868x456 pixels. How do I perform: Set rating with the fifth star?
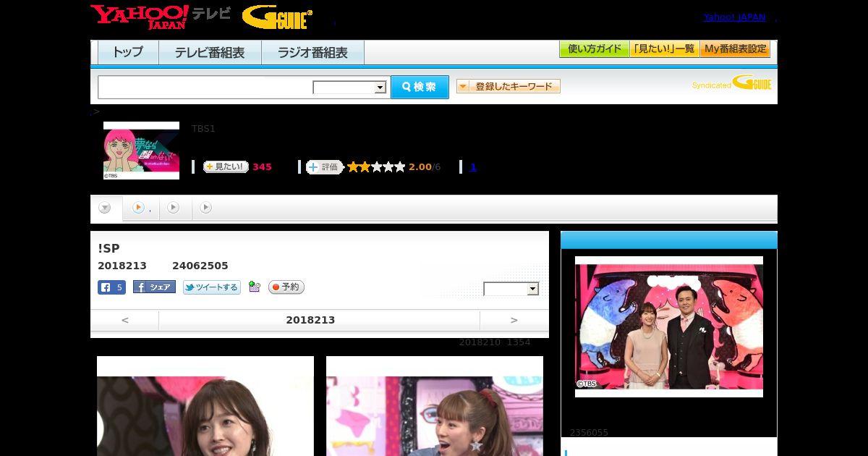tap(400, 167)
